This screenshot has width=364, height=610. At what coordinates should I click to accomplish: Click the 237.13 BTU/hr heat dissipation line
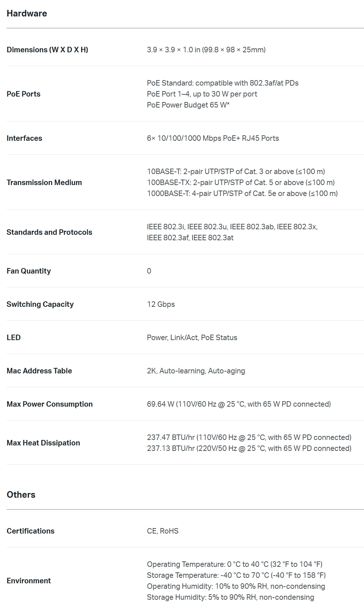pos(249,448)
